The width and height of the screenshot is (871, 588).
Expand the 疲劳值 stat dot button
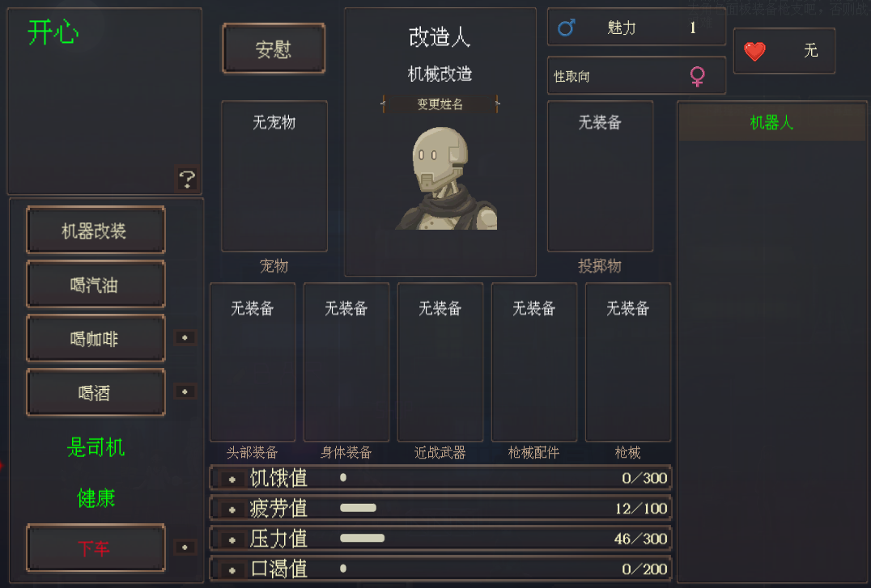(232, 510)
